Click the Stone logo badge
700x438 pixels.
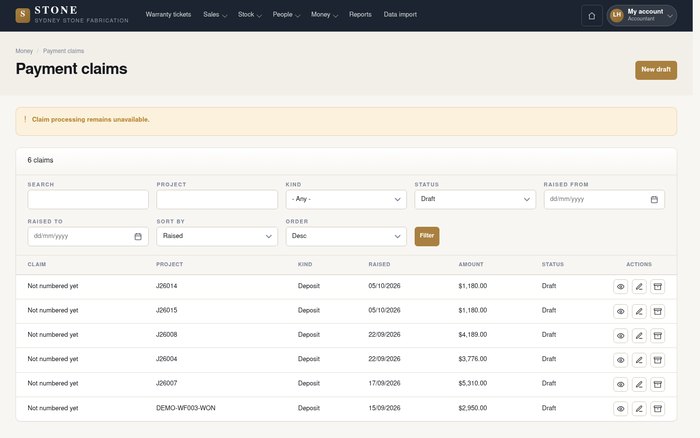(x=23, y=15)
